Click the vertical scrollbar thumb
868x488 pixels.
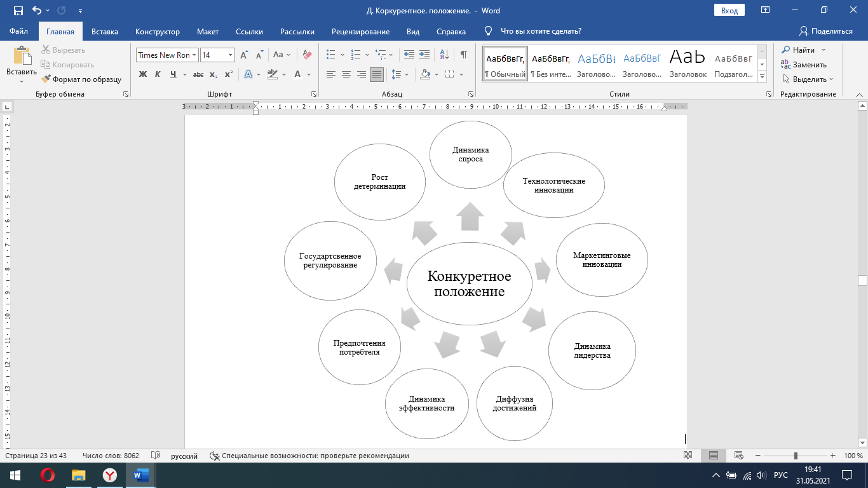[x=862, y=281]
